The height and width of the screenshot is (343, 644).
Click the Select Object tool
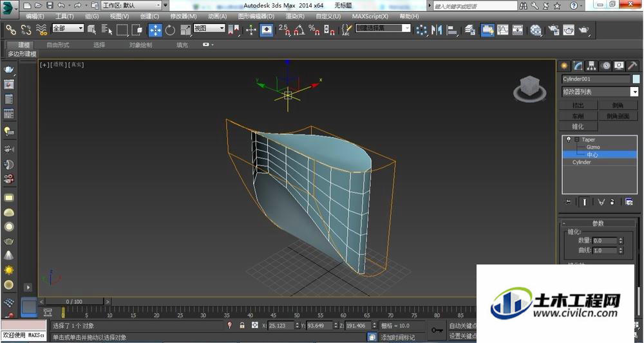point(91,30)
